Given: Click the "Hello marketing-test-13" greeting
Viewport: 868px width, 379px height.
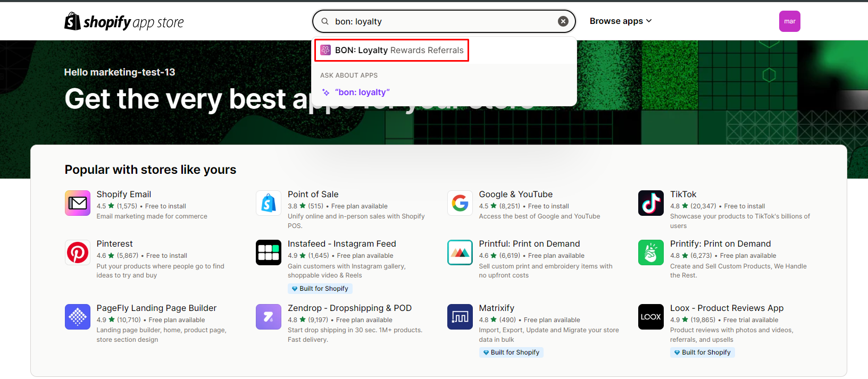Looking at the screenshot, I should point(120,72).
